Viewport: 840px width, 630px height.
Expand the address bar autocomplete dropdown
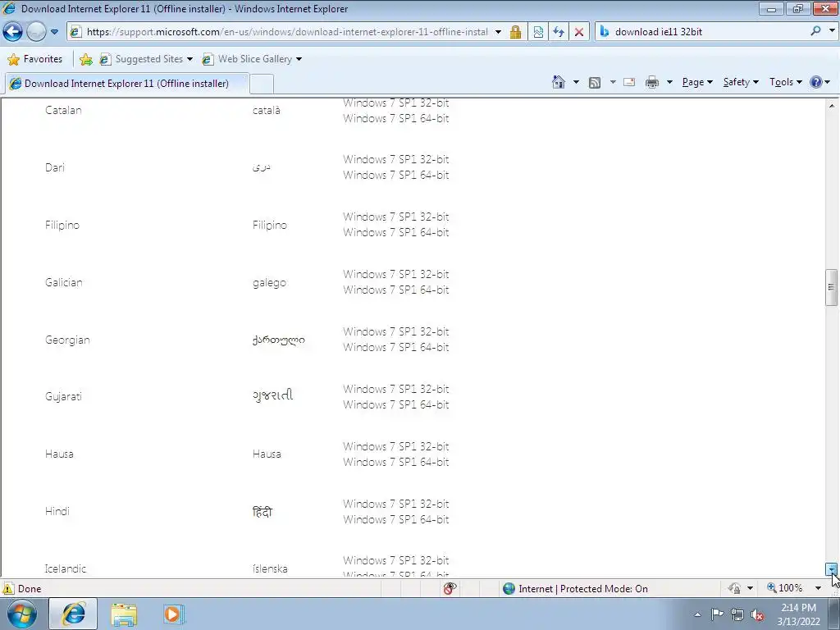[x=498, y=32]
